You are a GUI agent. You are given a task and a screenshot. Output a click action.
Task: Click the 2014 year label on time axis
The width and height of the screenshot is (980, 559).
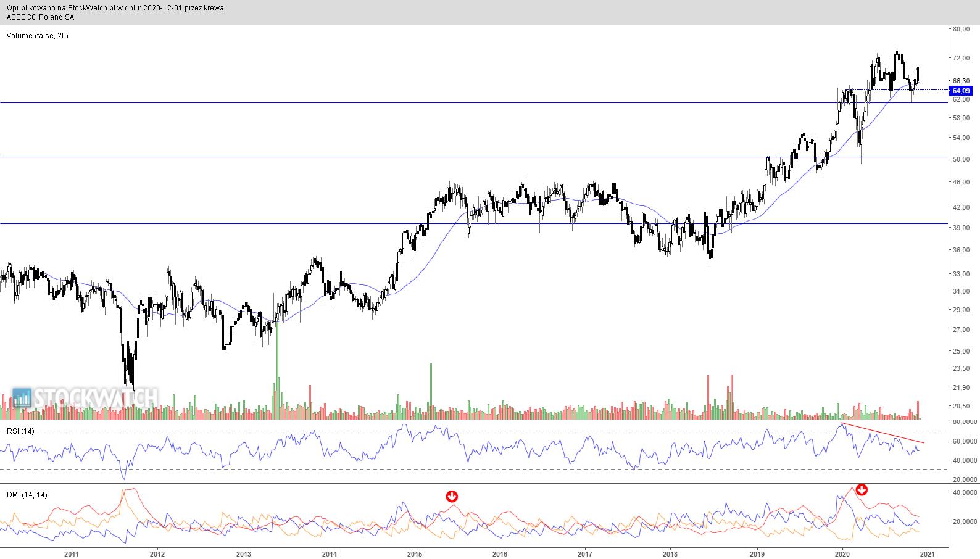pos(330,553)
